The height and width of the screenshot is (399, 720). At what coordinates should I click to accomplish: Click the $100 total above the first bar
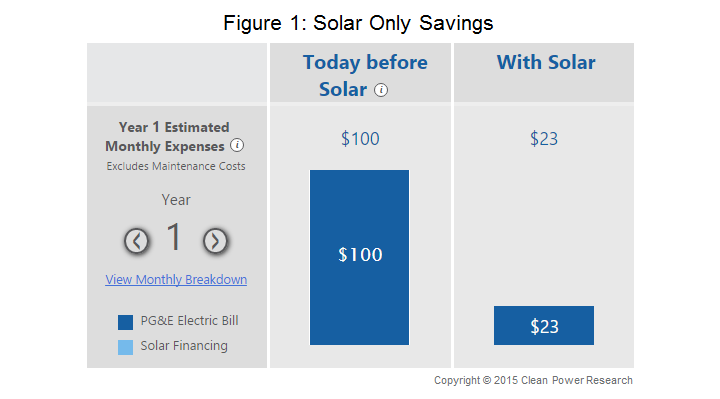360,139
